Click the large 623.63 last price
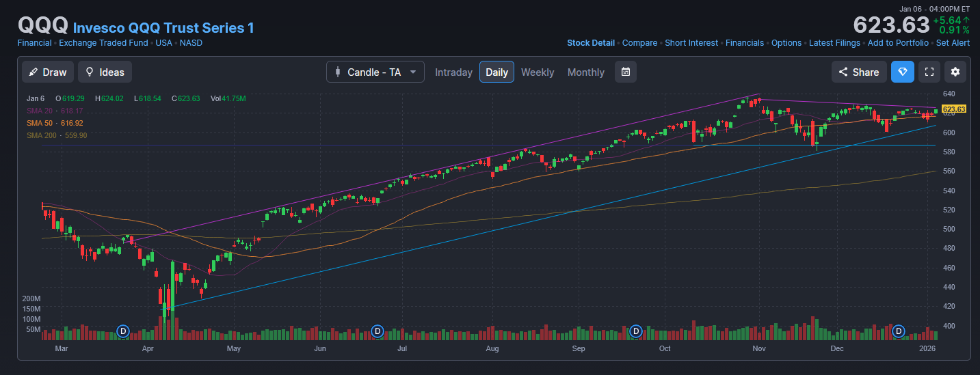980x375 pixels. tap(890, 25)
